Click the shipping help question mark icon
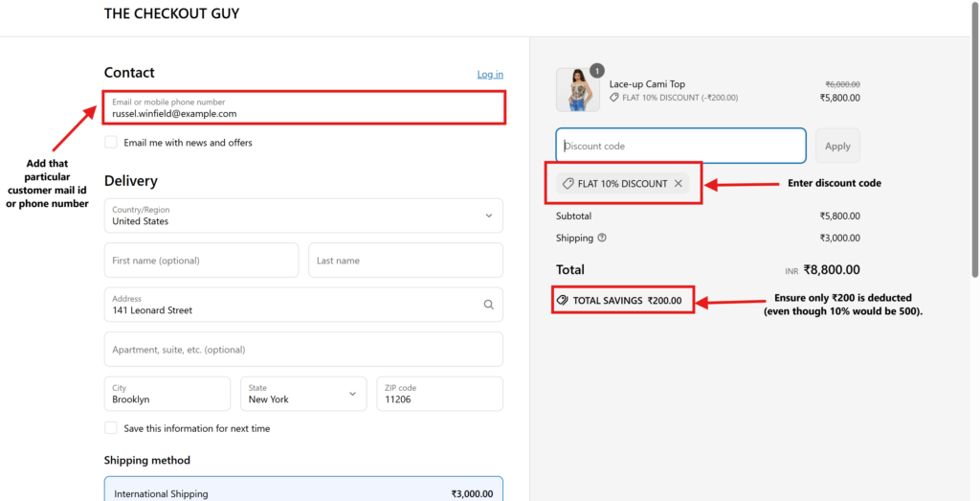This screenshot has width=980, height=501. 602,238
